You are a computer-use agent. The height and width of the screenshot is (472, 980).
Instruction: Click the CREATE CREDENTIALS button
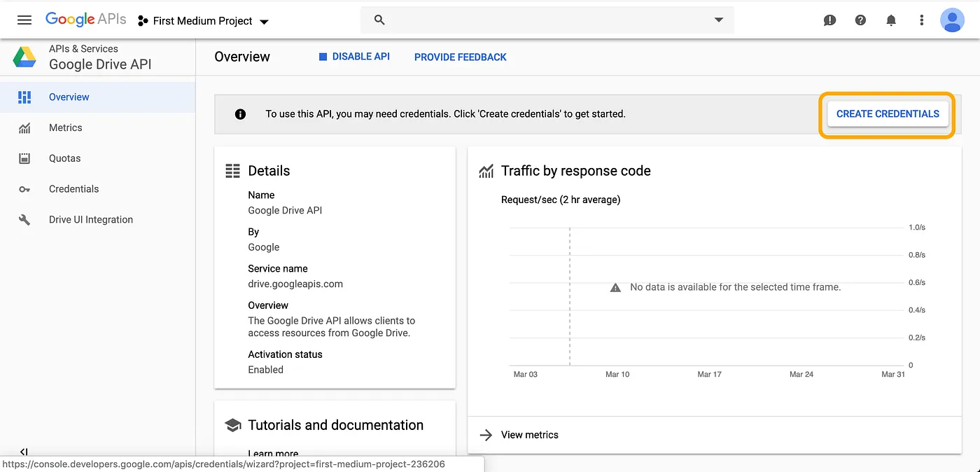click(x=888, y=113)
